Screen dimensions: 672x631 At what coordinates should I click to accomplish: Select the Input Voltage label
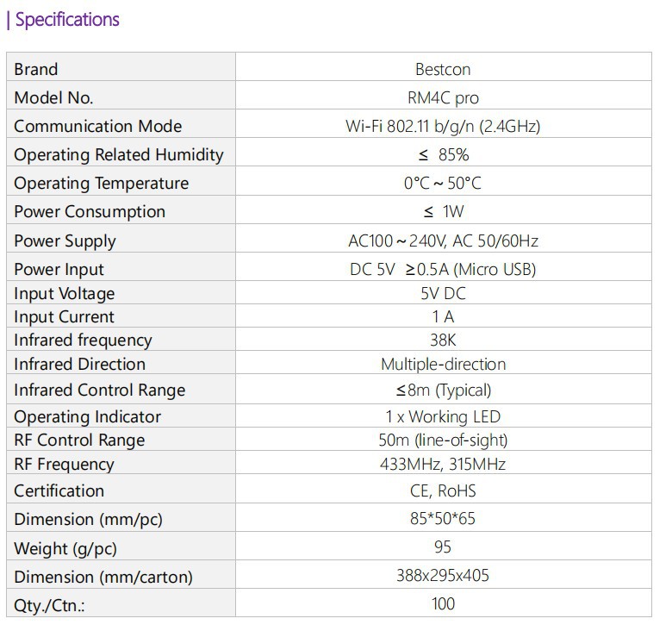click(65, 293)
